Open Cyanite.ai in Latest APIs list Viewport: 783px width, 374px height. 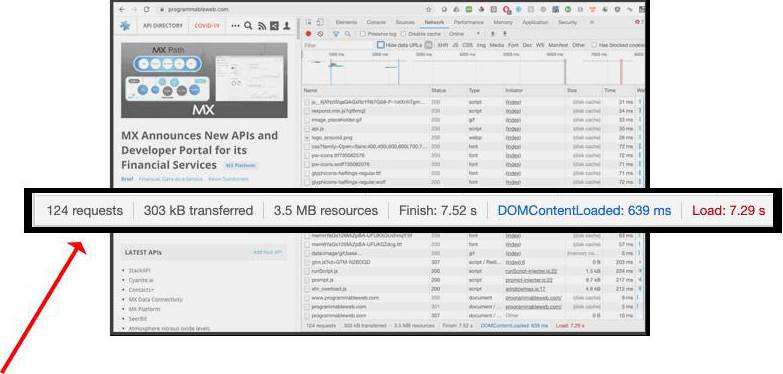(141, 280)
